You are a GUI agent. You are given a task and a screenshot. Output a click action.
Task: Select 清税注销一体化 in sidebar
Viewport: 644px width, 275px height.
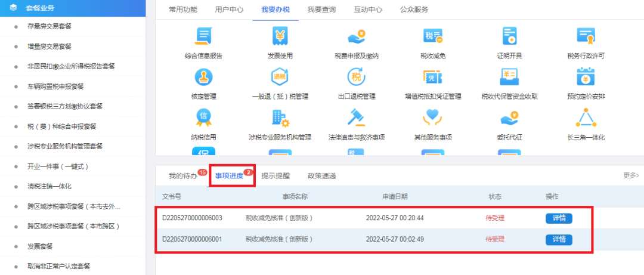click(49, 187)
